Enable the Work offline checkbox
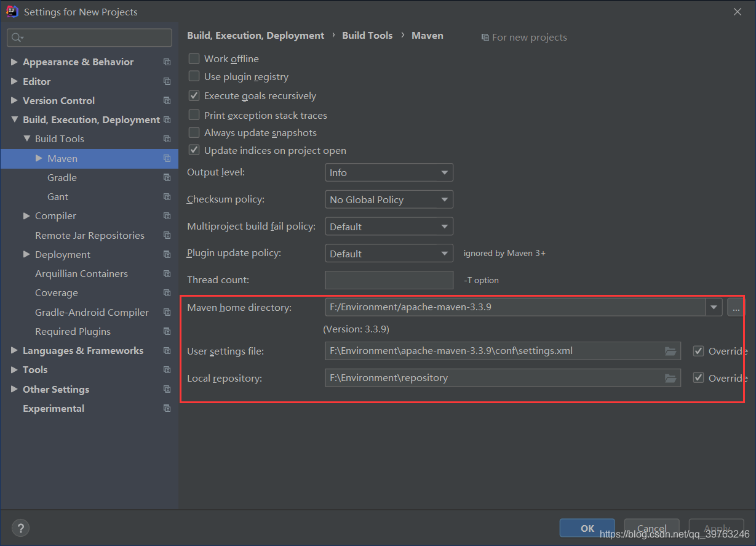Viewport: 756px width, 546px height. pos(194,58)
